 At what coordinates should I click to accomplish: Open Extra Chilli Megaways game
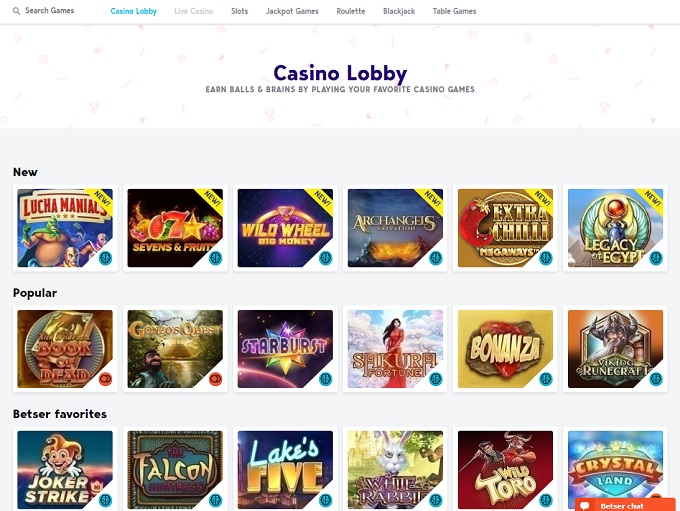pos(505,228)
